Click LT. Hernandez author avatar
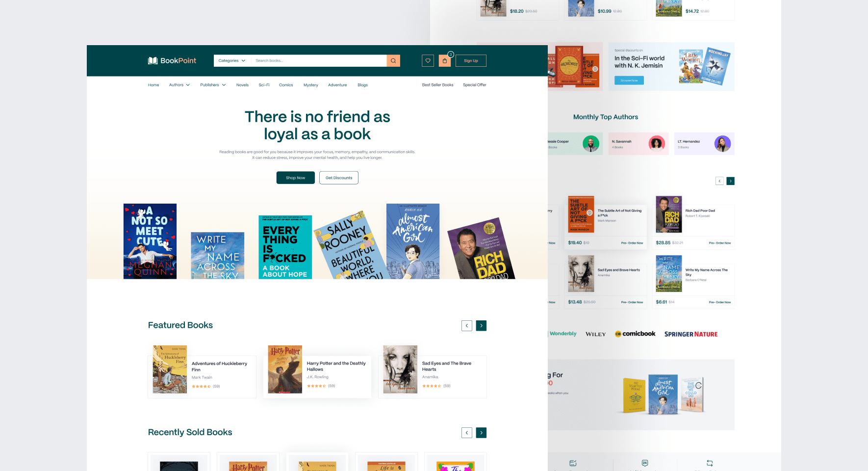This screenshot has height=471, width=868. point(722,144)
